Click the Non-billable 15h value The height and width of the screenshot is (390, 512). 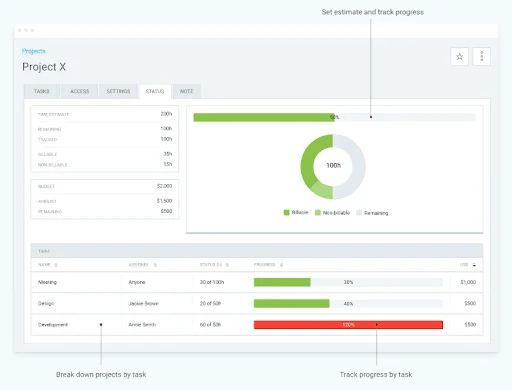tap(168, 164)
